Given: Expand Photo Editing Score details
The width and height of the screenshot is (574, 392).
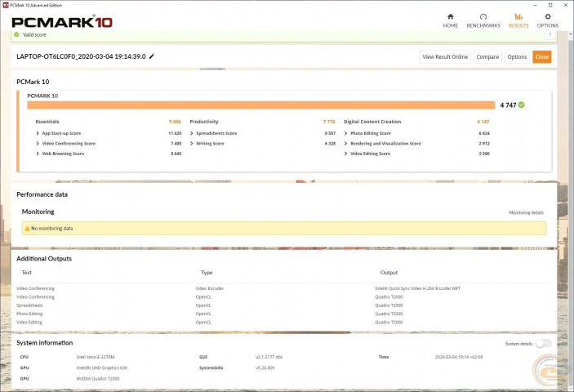Looking at the screenshot, I should 345,133.
